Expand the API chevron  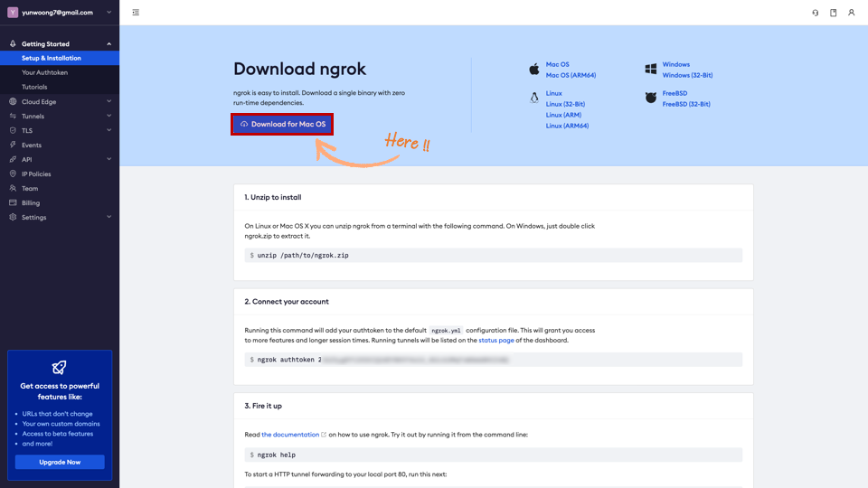click(109, 159)
